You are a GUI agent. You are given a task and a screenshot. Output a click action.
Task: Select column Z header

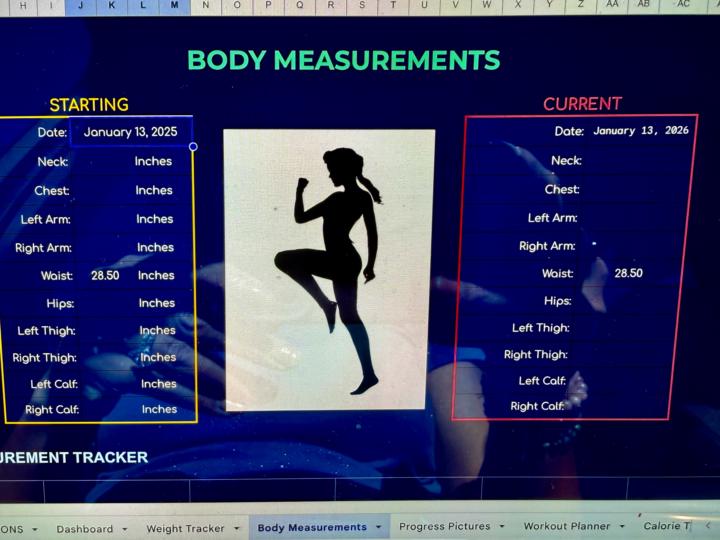pos(580,5)
